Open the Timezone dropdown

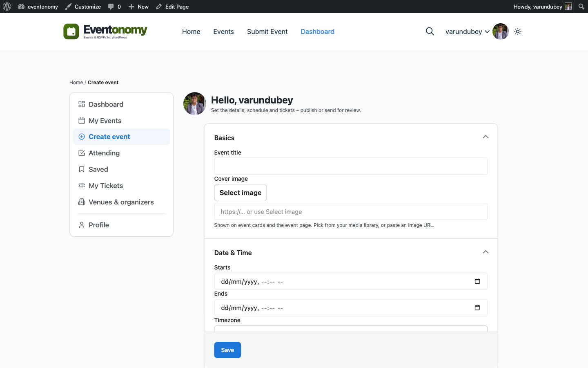(x=351, y=329)
